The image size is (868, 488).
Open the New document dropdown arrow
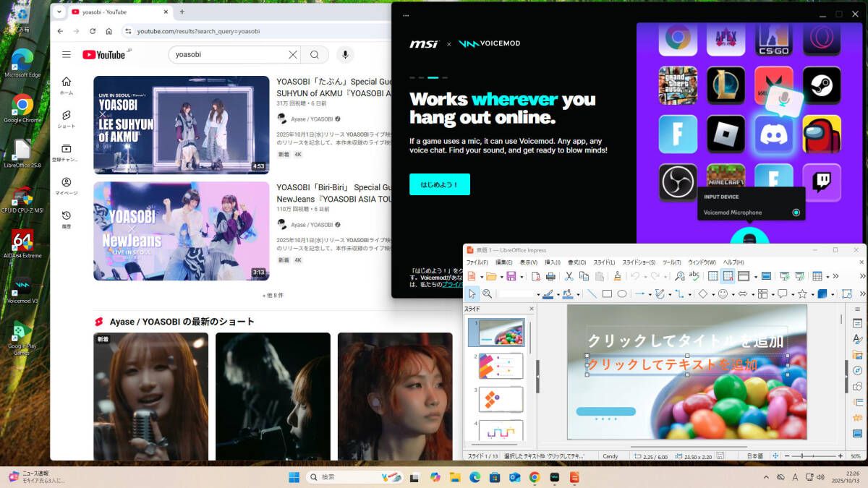482,277
